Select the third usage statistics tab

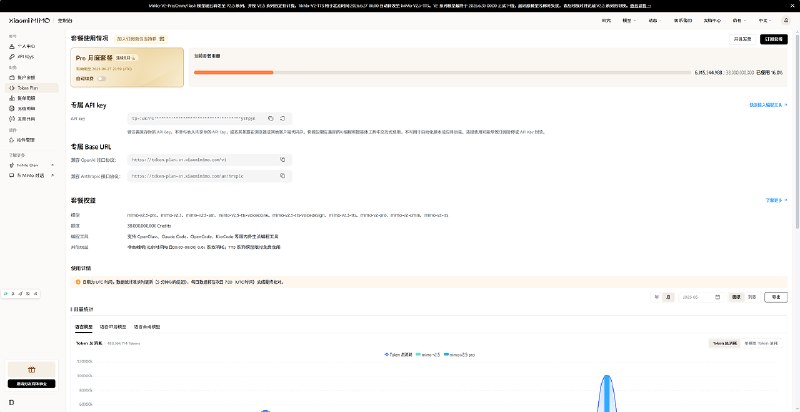(x=147, y=327)
